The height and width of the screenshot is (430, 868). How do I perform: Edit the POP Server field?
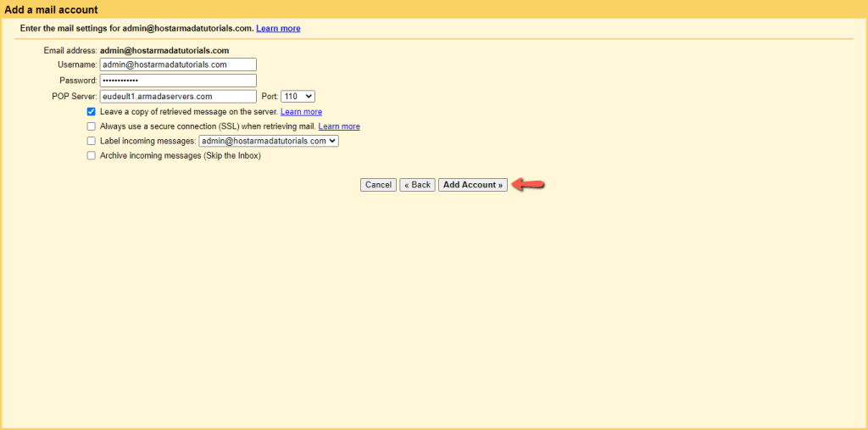click(x=178, y=97)
